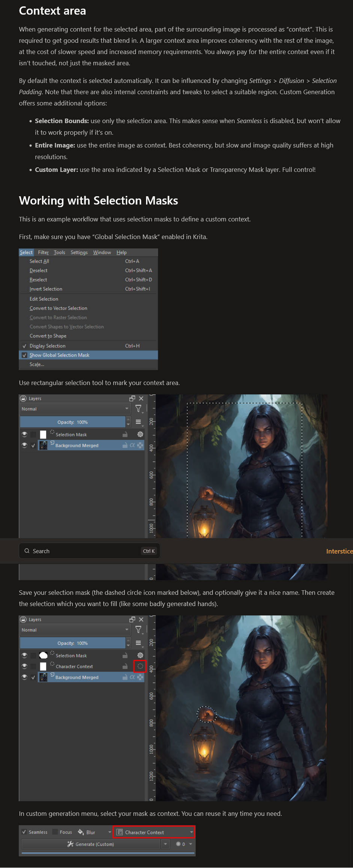
Task: Toggle Display Selection menu item
Action: point(88,346)
